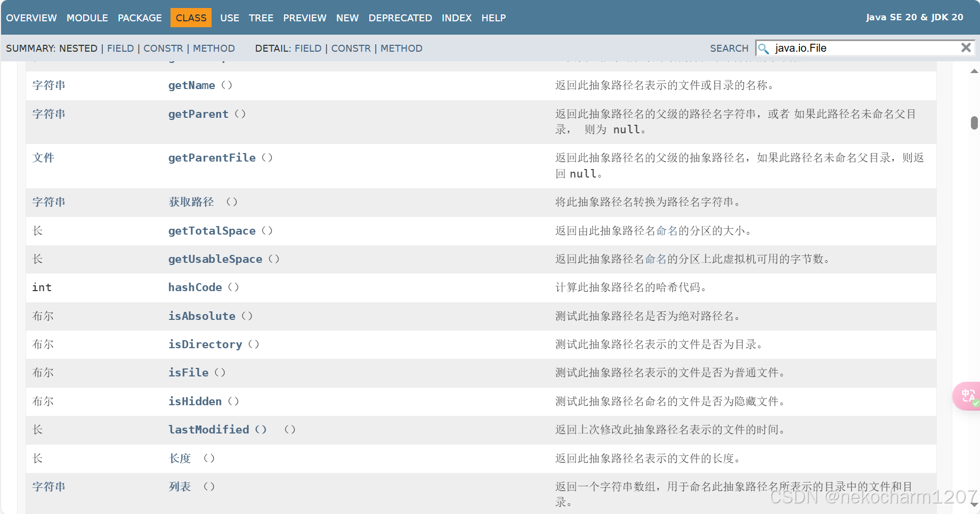Click 字符串 return type in 列表 row
The image size is (980, 514).
coord(48,487)
